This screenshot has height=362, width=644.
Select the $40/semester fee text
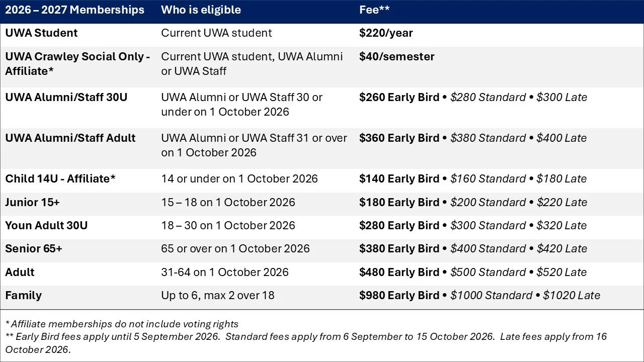click(x=396, y=56)
